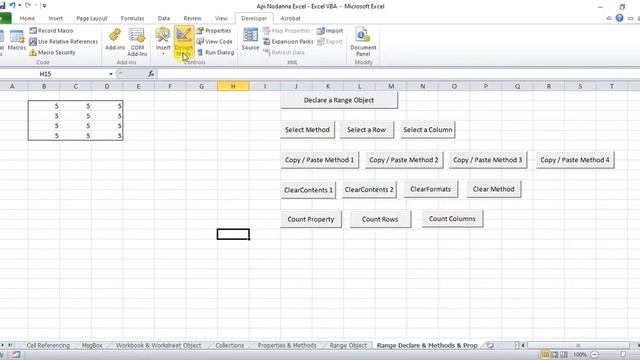Customize Quick Access Toolbar dropdown

click(44, 6)
